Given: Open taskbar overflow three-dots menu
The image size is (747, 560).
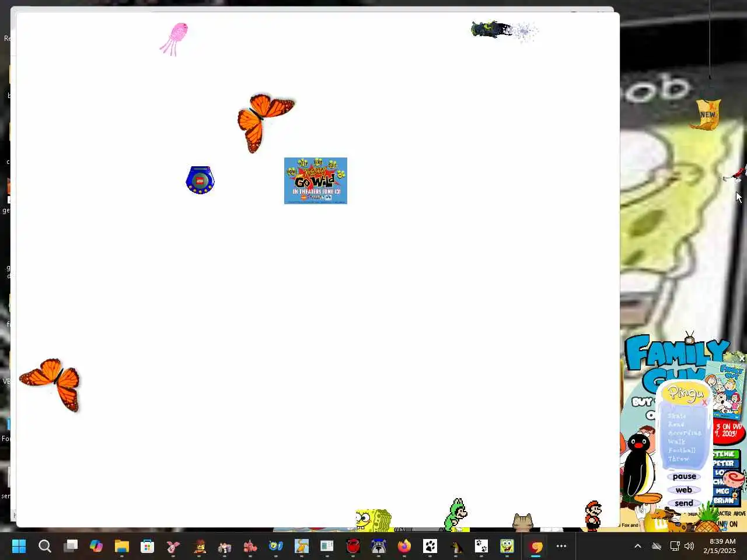Looking at the screenshot, I should 561,546.
